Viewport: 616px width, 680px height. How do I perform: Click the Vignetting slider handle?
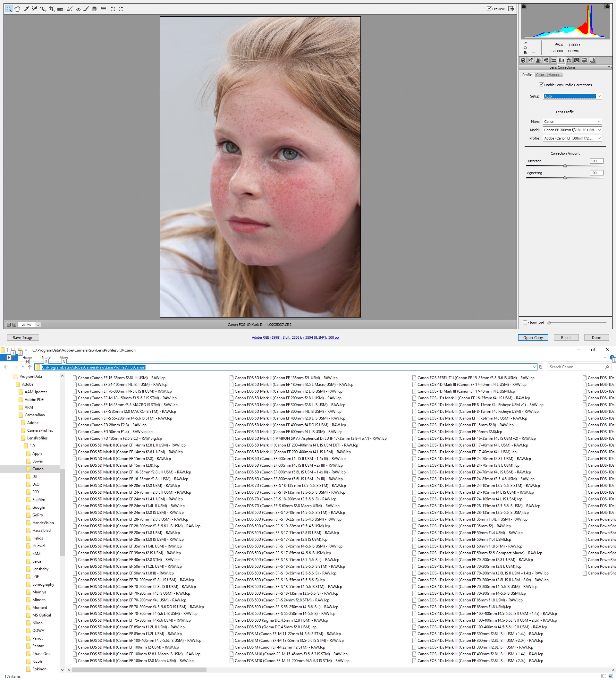click(x=565, y=177)
